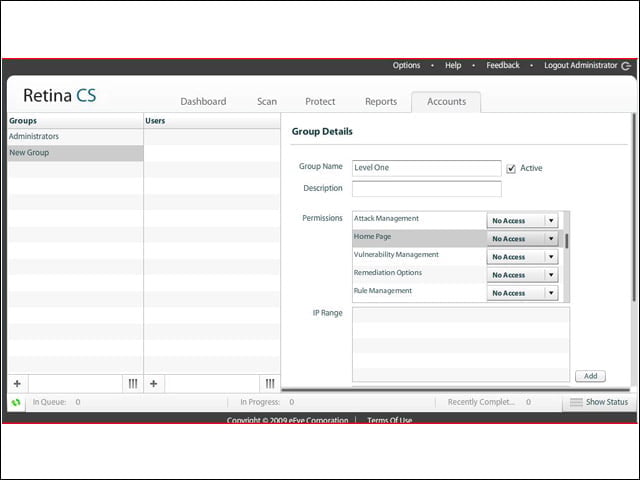
Task: Open the Users column options icon
Action: [270, 384]
